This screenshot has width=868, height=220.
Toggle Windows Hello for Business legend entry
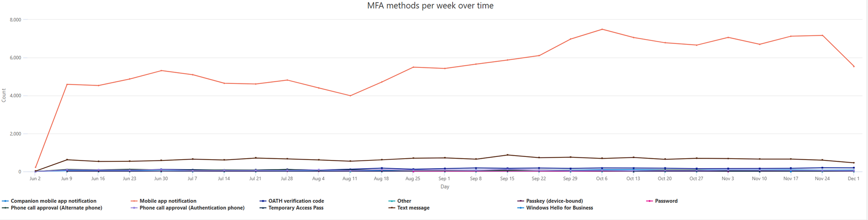pyautogui.click(x=559, y=208)
